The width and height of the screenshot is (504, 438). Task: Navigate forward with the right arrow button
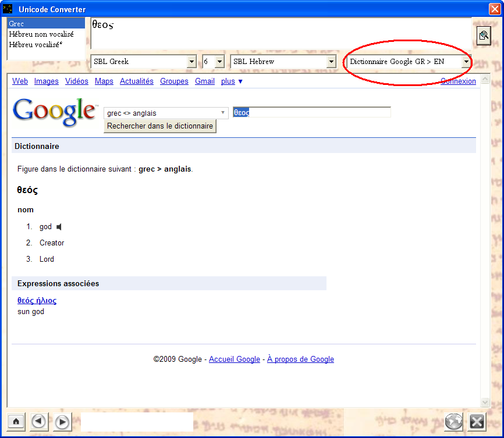pyautogui.click(x=62, y=422)
